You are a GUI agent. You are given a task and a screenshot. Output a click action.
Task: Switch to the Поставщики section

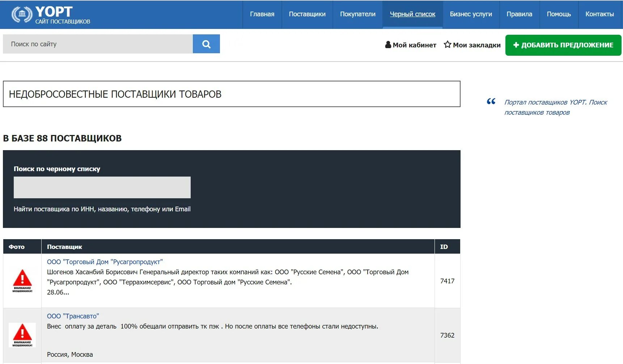pyautogui.click(x=307, y=14)
